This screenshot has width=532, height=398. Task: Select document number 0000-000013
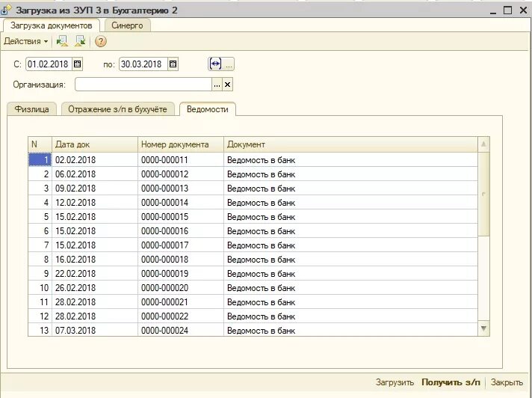click(x=181, y=188)
